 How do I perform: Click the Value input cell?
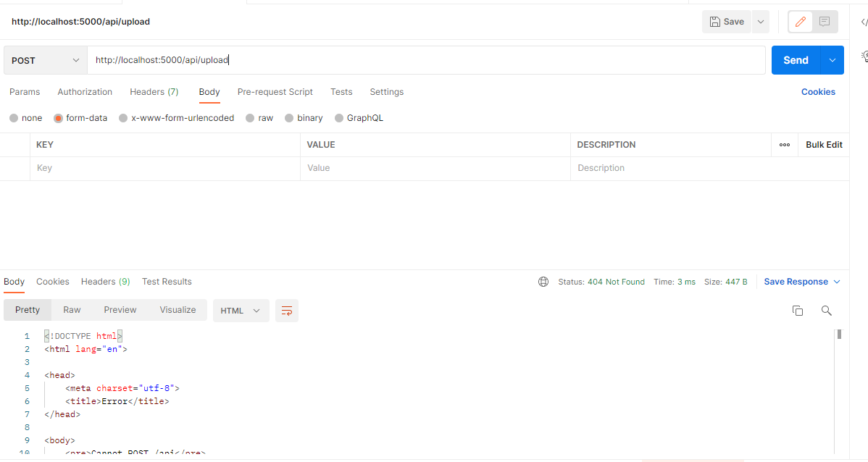[435, 168]
